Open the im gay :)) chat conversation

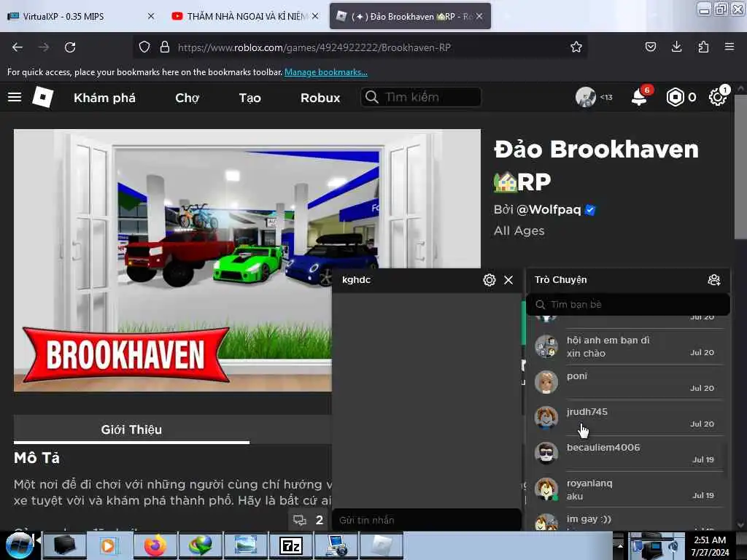click(627, 521)
